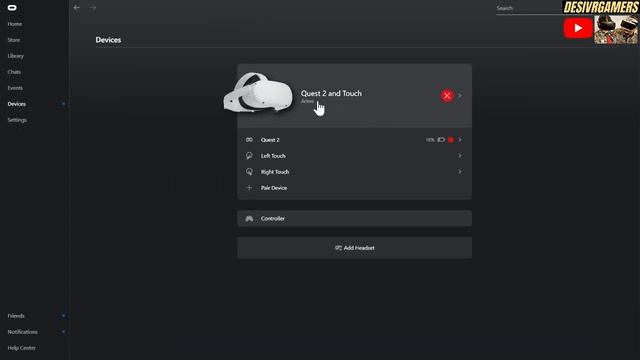This screenshot has height=360, width=640.
Task: Click the YouTube play logo
Action: (x=578, y=28)
